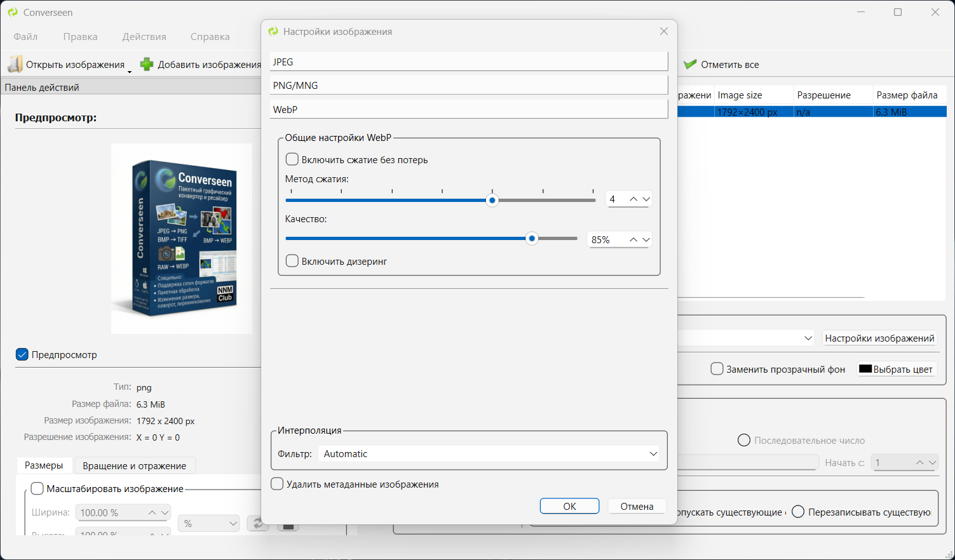Open the Фильтр interpolation dropdown
This screenshot has height=560, width=955.
(489, 453)
